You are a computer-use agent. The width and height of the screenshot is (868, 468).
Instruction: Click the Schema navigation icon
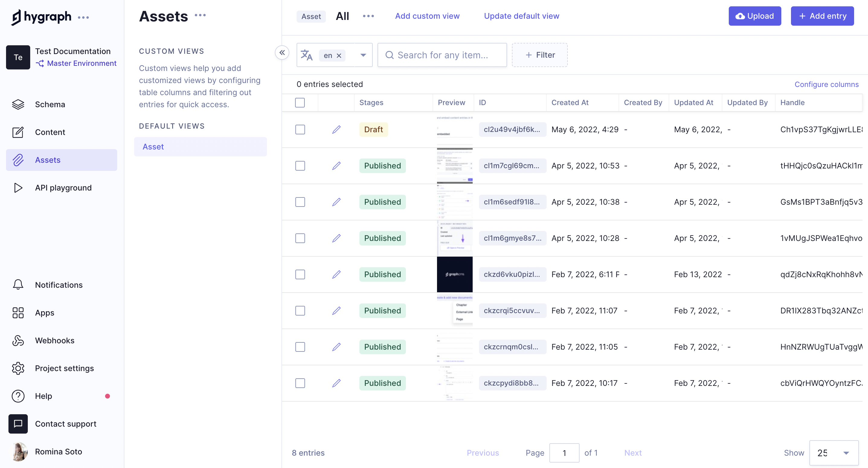click(x=17, y=104)
